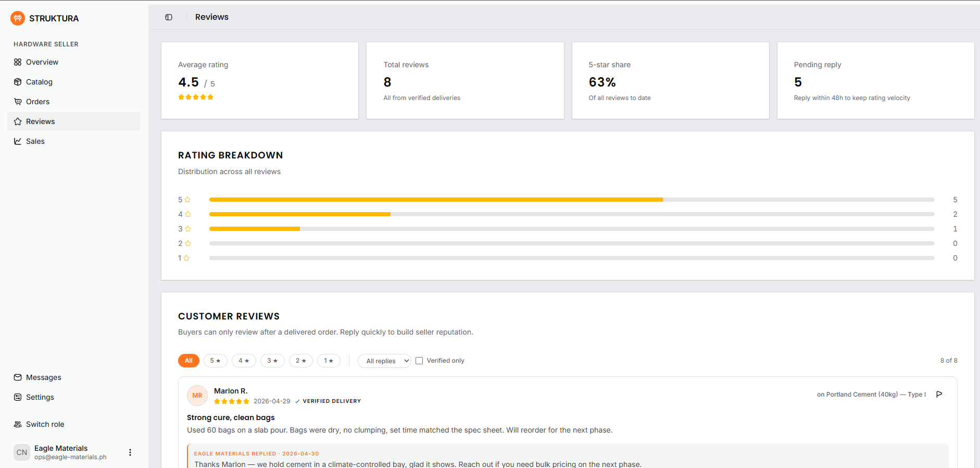Click on Portland Cement (40kg) product label
The image size is (980, 468).
(871, 395)
